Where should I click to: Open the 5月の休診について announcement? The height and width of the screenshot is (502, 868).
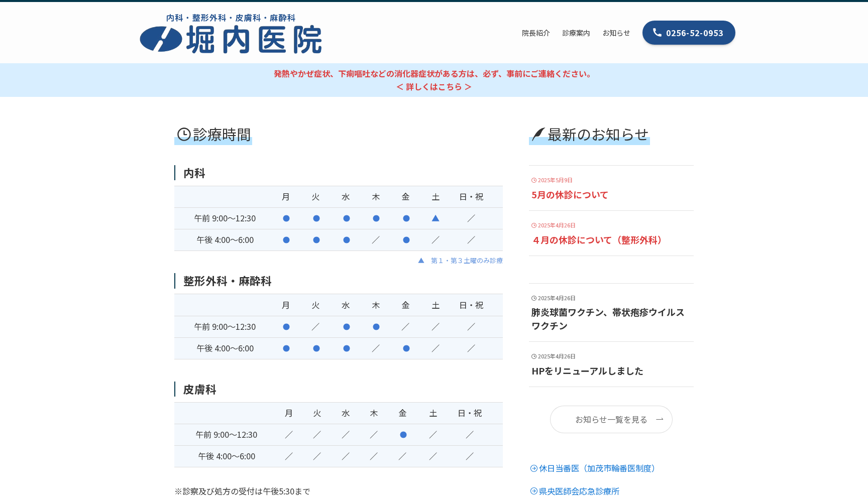click(x=569, y=195)
